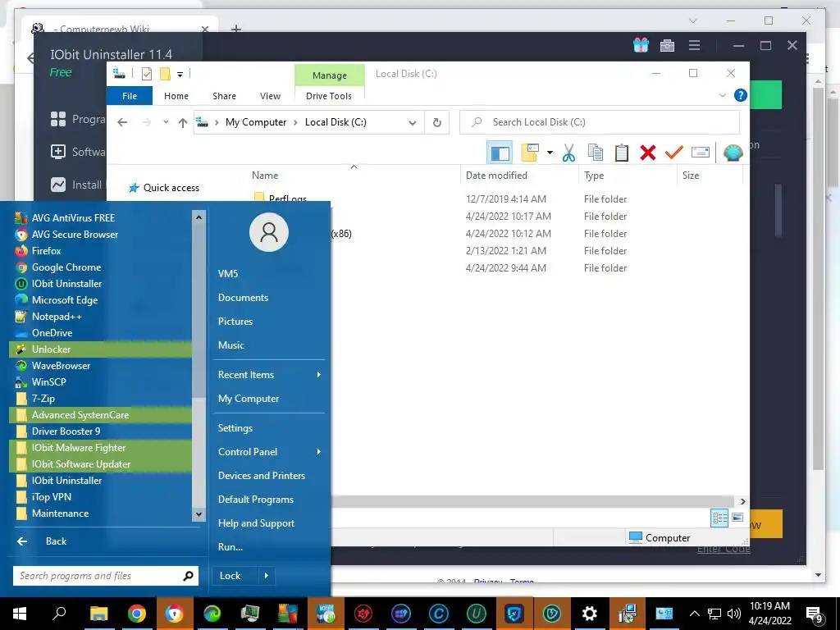Switch to Details view icon in status bar
The width and height of the screenshot is (840, 630).
(719, 518)
